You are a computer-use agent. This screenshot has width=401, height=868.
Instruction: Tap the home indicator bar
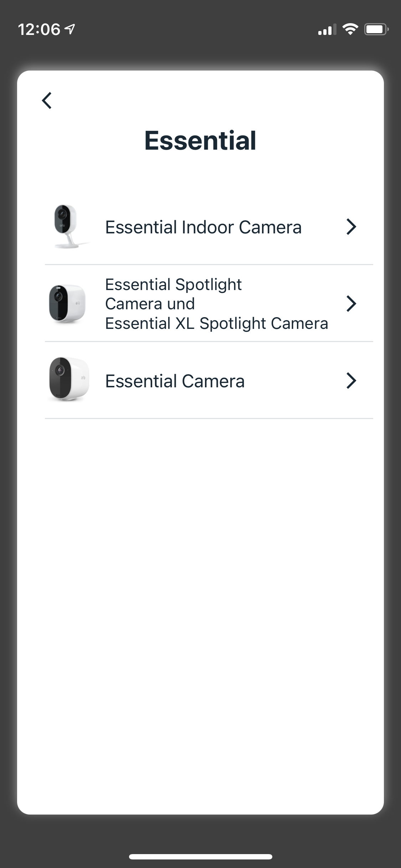coord(200,857)
